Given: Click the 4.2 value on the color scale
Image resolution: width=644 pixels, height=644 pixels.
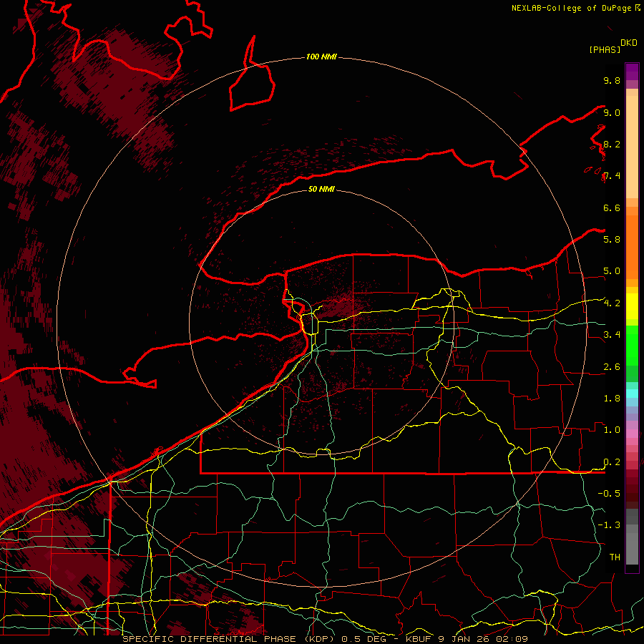Looking at the screenshot, I should point(612,303).
